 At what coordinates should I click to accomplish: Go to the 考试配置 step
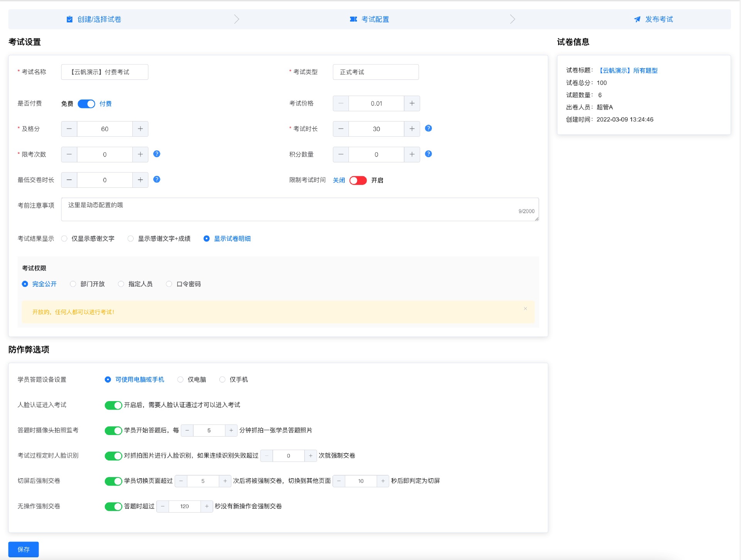point(369,19)
